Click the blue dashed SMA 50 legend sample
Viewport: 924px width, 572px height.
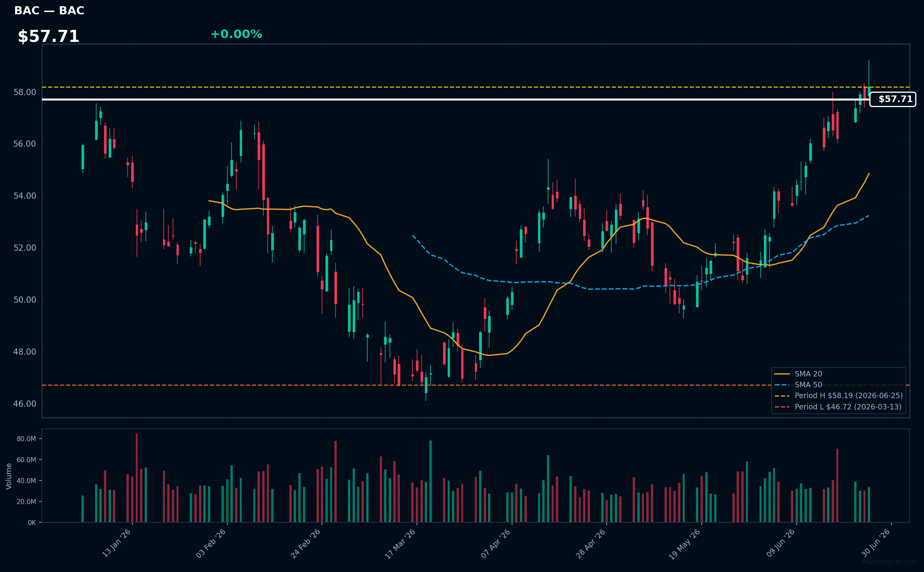tap(782, 385)
